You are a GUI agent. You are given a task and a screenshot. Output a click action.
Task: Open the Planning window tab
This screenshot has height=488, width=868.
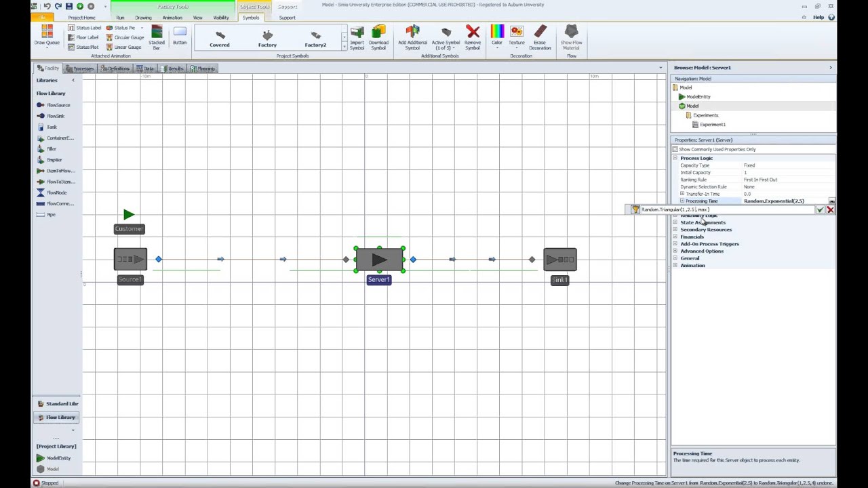[203, 68]
